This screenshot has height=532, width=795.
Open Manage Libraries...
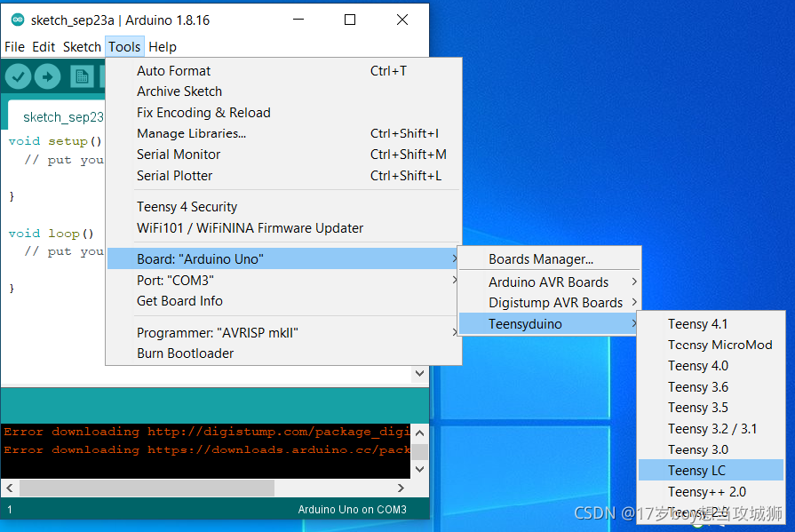[284, 133]
